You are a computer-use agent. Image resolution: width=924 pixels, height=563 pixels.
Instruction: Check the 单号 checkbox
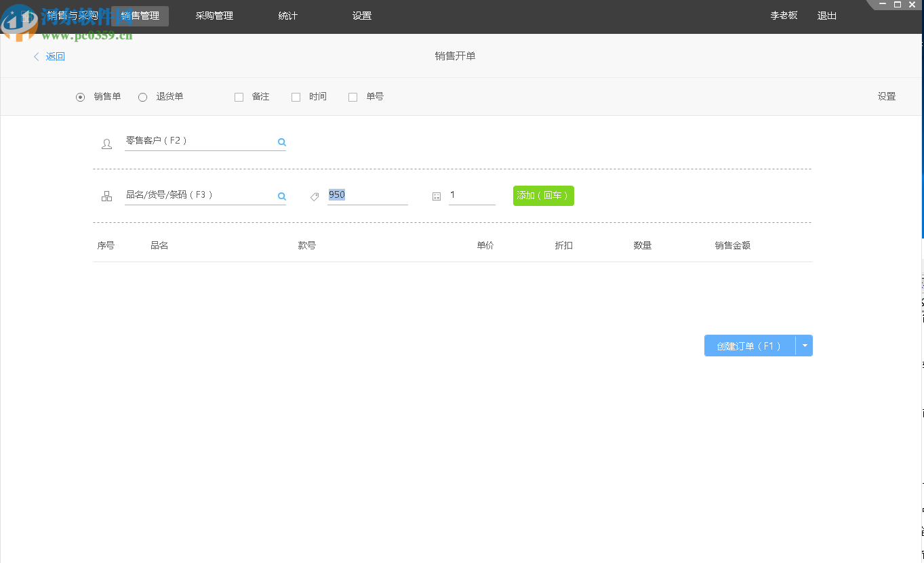pyautogui.click(x=353, y=97)
